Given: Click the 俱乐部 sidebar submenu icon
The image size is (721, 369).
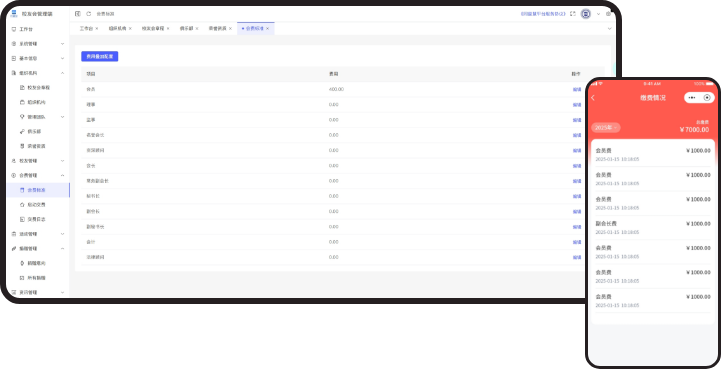Looking at the screenshot, I should point(22,132).
